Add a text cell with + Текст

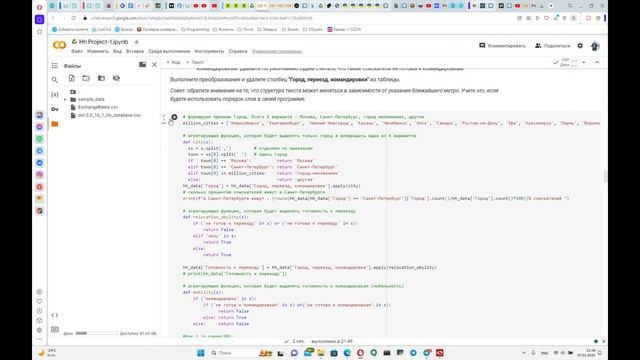click(195, 62)
